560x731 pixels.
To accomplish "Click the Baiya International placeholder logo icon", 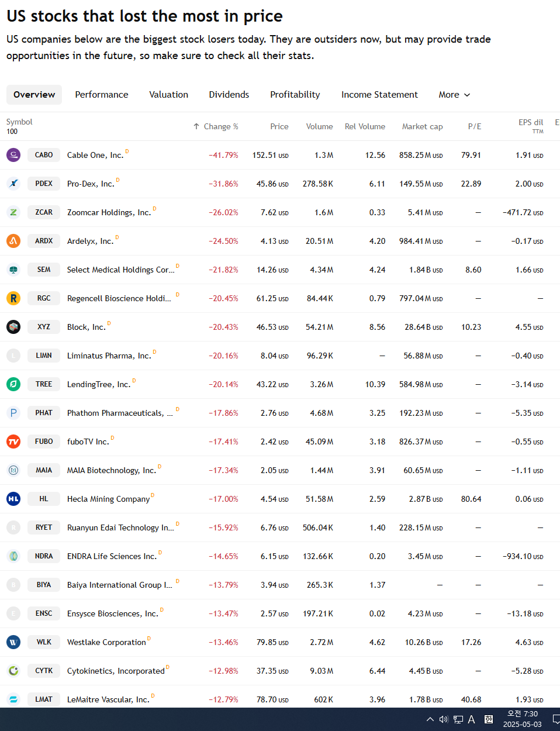I will pos(13,585).
